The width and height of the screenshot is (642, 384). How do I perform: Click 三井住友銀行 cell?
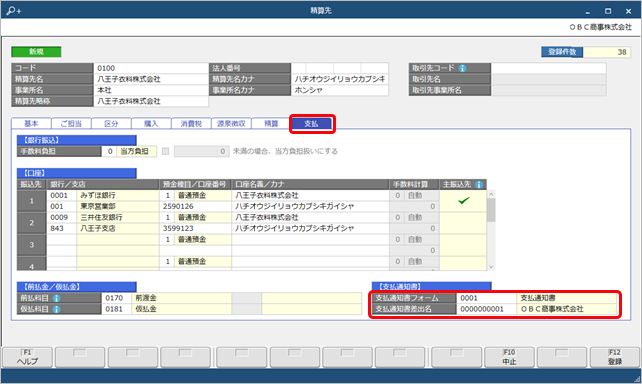pos(118,217)
